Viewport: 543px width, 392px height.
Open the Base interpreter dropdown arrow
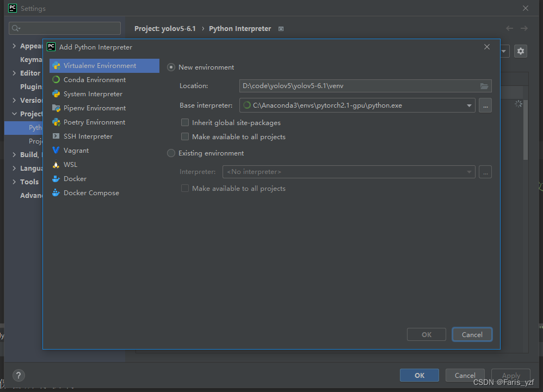click(x=469, y=105)
